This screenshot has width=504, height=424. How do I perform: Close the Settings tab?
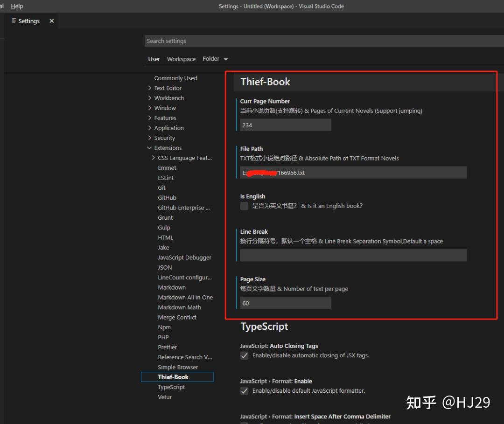click(51, 21)
